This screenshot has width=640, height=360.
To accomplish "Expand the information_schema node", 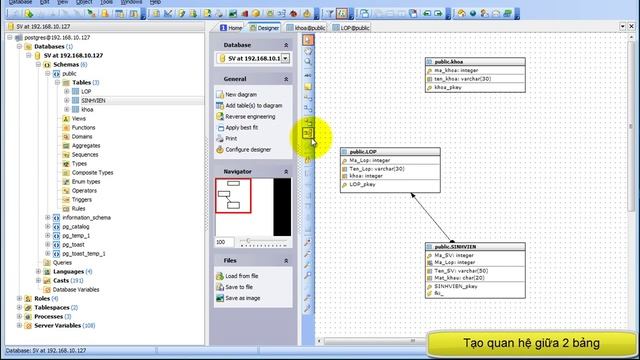I will tap(48, 218).
